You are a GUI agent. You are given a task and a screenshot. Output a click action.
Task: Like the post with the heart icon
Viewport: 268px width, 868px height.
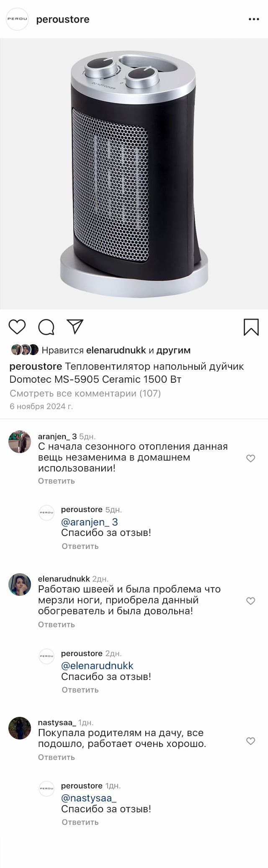click(x=17, y=327)
